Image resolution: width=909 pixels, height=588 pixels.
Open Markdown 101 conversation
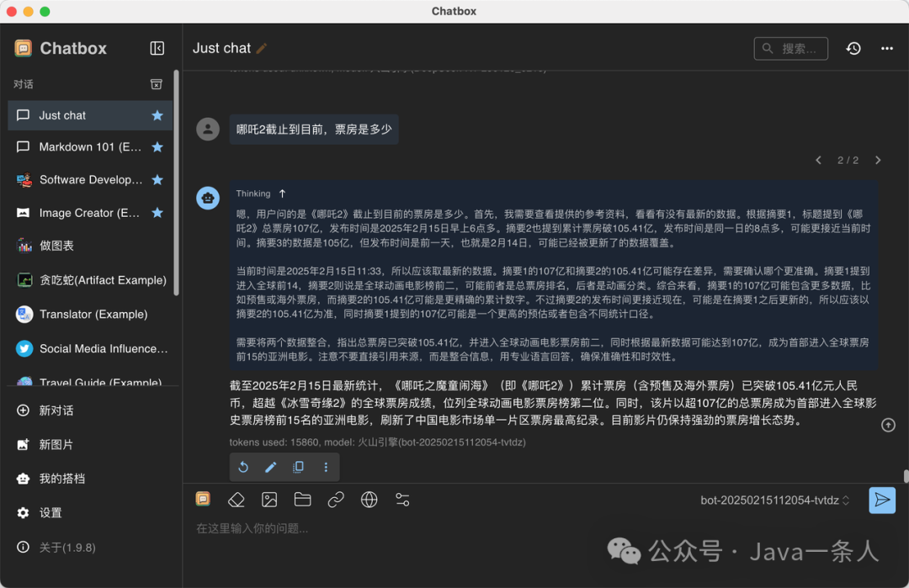pyautogui.click(x=90, y=147)
